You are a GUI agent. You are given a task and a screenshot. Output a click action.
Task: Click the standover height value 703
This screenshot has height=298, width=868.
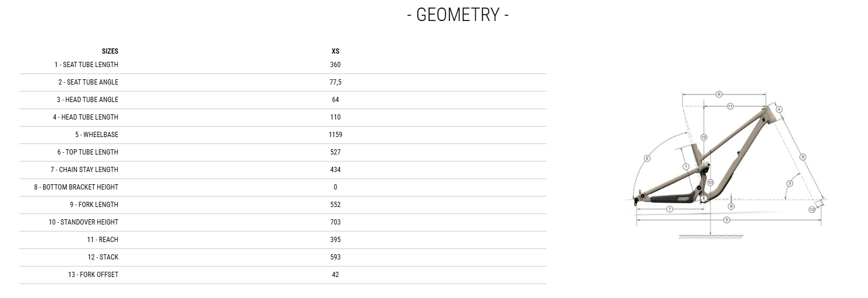point(335,222)
